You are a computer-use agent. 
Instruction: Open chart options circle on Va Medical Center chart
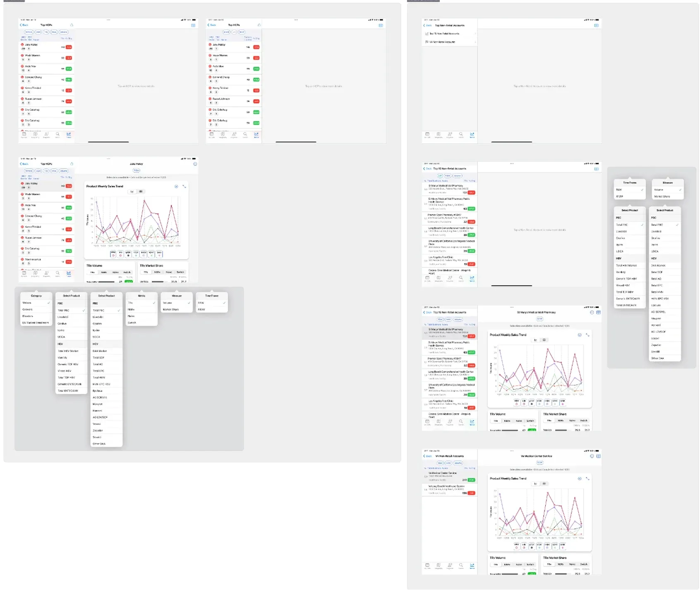[x=580, y=478]
